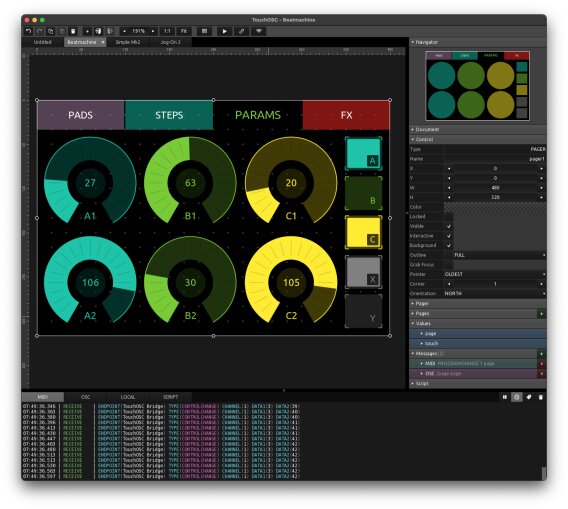This screenshot has height=509, width=568.
Task: Click the wifi network icon in toolbar
Action: 259,31
